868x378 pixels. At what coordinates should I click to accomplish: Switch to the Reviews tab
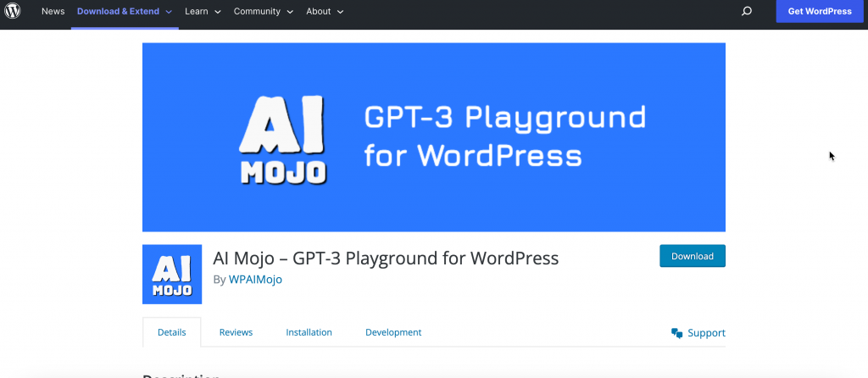click(236, 332)
